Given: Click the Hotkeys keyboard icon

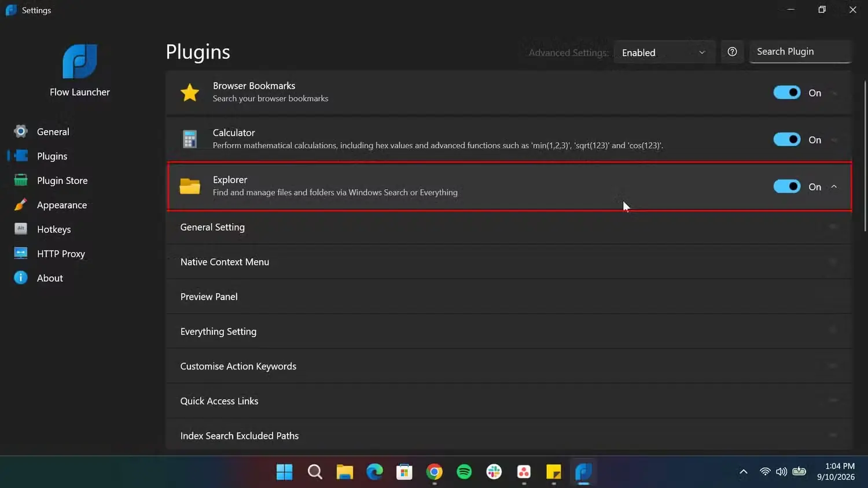Looking at the screenshot, I should (21, 229).
